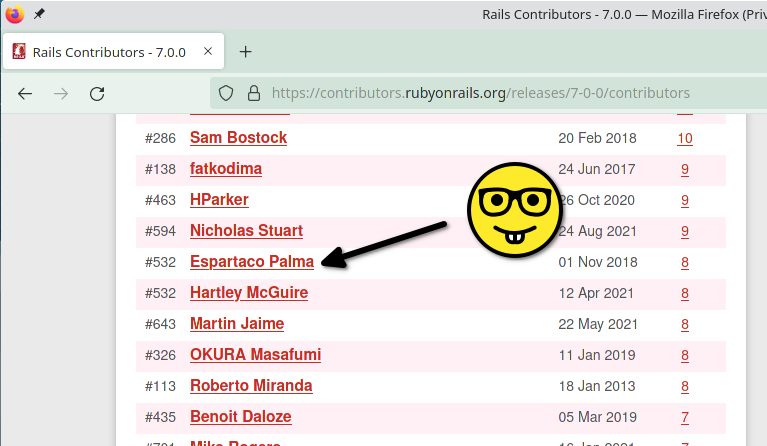Click rank #532 for Espartaco Palma
767x446 pixels.
(x=160, y=263)
